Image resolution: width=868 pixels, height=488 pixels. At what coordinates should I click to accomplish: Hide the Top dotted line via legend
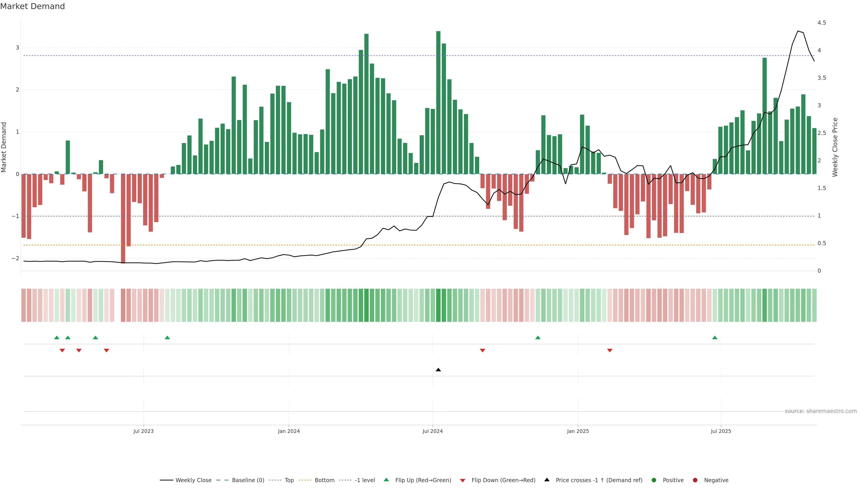pos(289,480)
